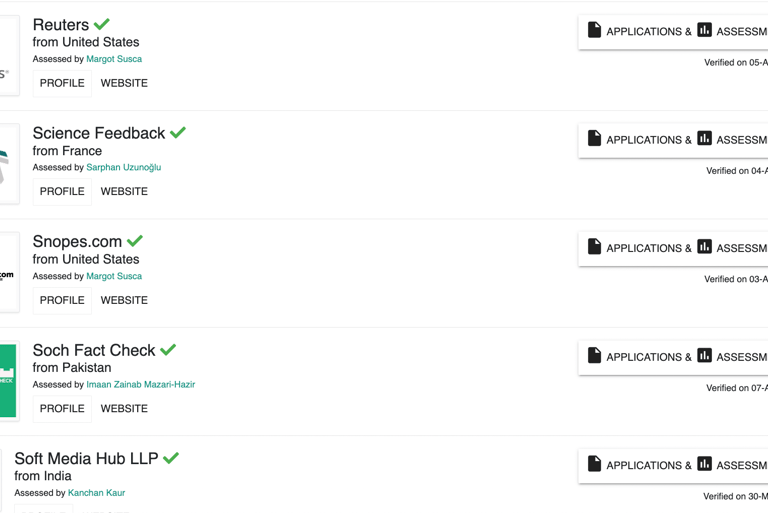Click Science Feedback assessment chart icon
768x513 pixels.
pyautogui.click(x=704, y=138)
